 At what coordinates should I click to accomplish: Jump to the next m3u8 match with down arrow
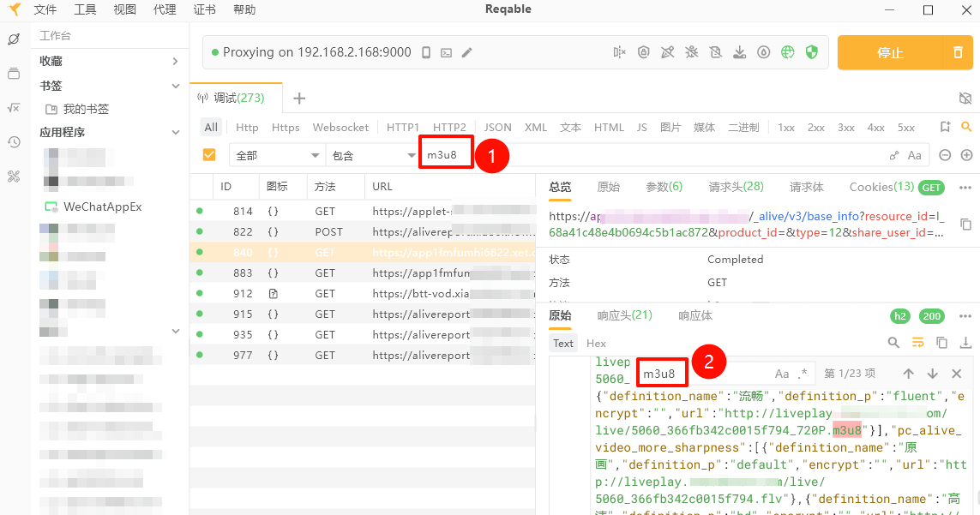pos(933,374)
